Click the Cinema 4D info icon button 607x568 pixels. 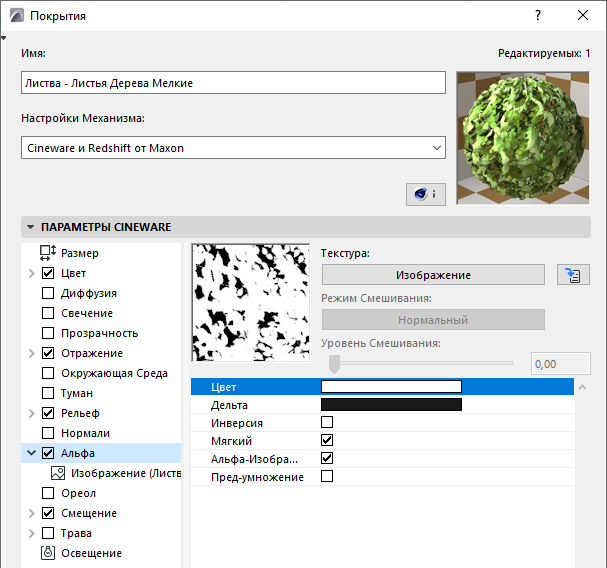click(x=425, y=194)
